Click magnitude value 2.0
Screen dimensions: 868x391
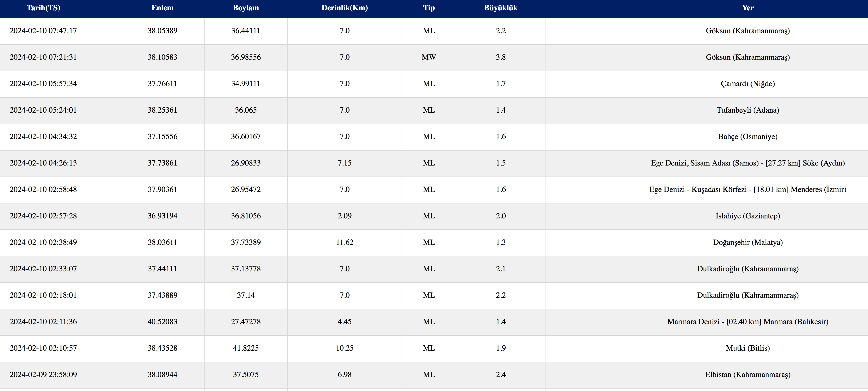pos(501,216)
